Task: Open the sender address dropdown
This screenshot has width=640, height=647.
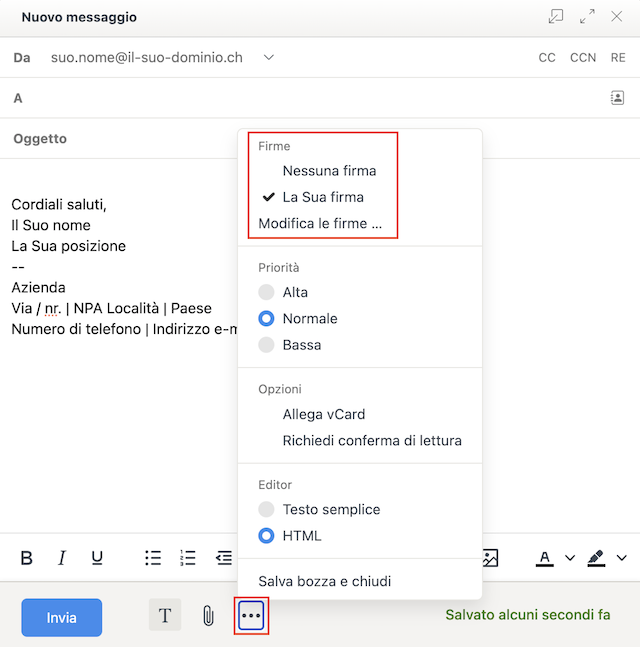Action: (x=269, y=57)
